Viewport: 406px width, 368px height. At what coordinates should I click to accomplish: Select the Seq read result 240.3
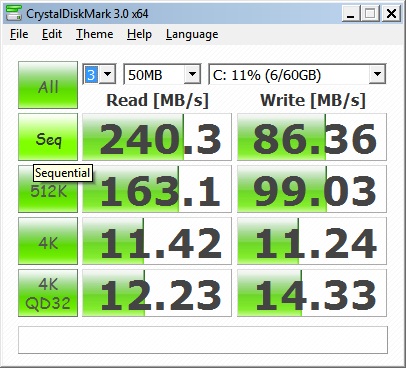pos(157,137)
